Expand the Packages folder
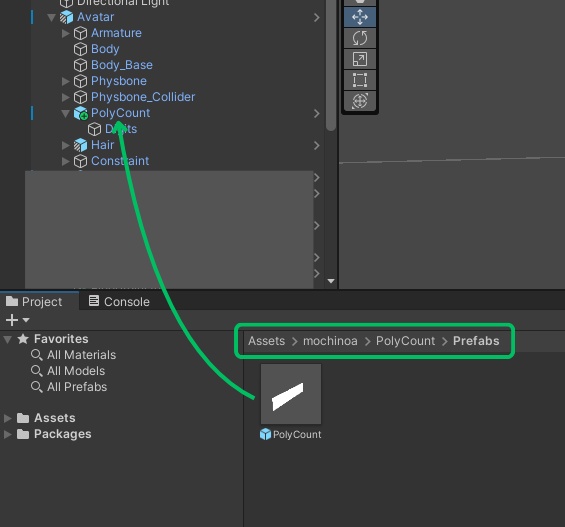 8,434
